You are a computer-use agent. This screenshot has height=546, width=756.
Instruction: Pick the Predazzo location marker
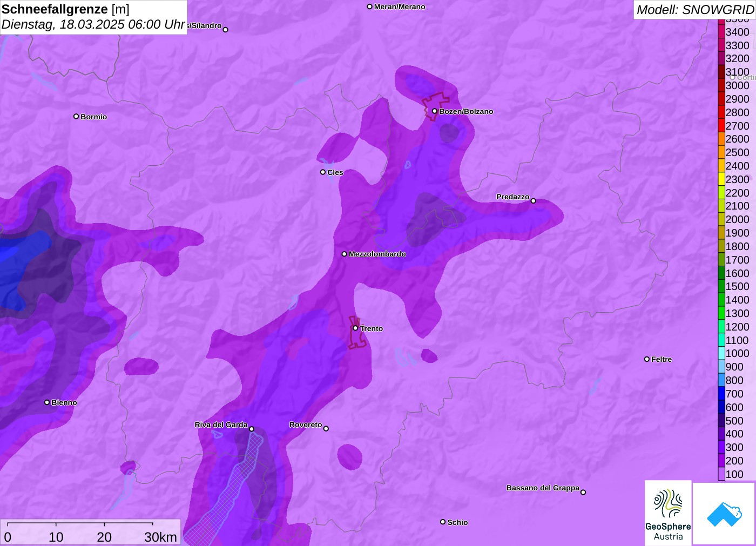[534, 201]
